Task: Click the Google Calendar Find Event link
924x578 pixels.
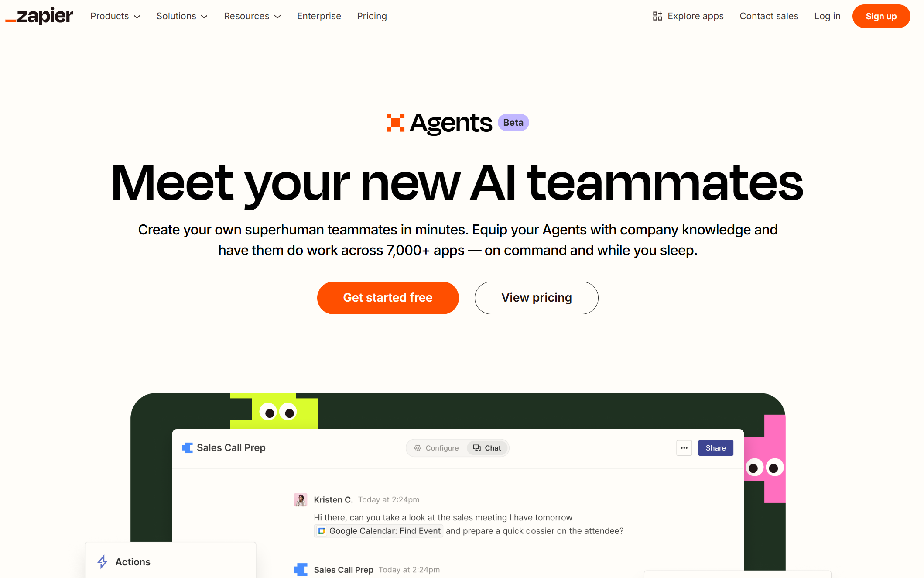Action: 379,531
